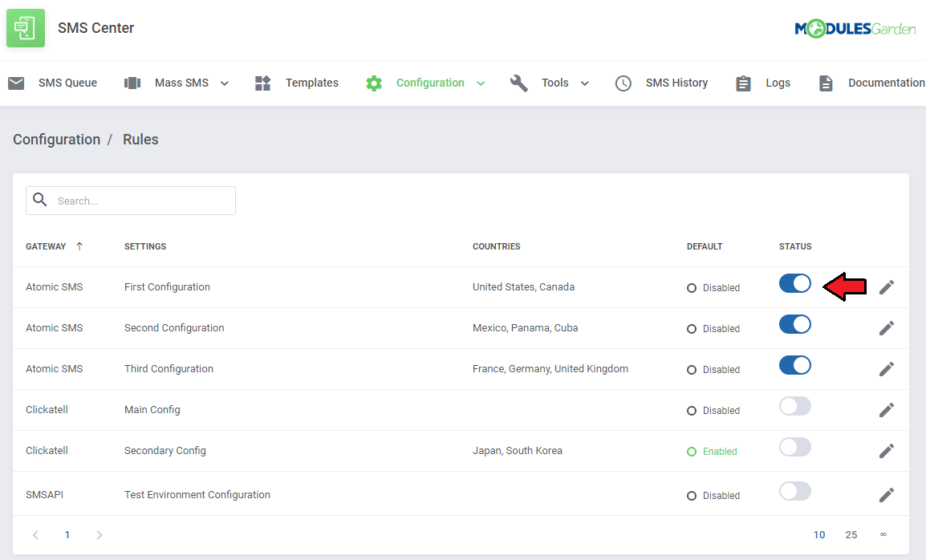926x560 pixels.
Task: Disable Second Configuration status toggle
Action: 795,324
